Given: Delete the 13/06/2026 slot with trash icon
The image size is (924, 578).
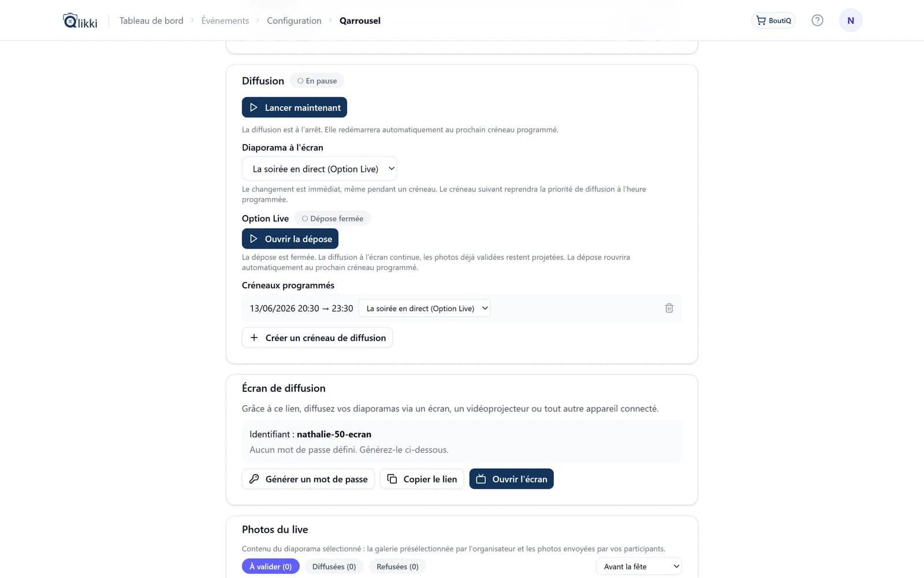Looking at the screenshot, I should [669, 308].
